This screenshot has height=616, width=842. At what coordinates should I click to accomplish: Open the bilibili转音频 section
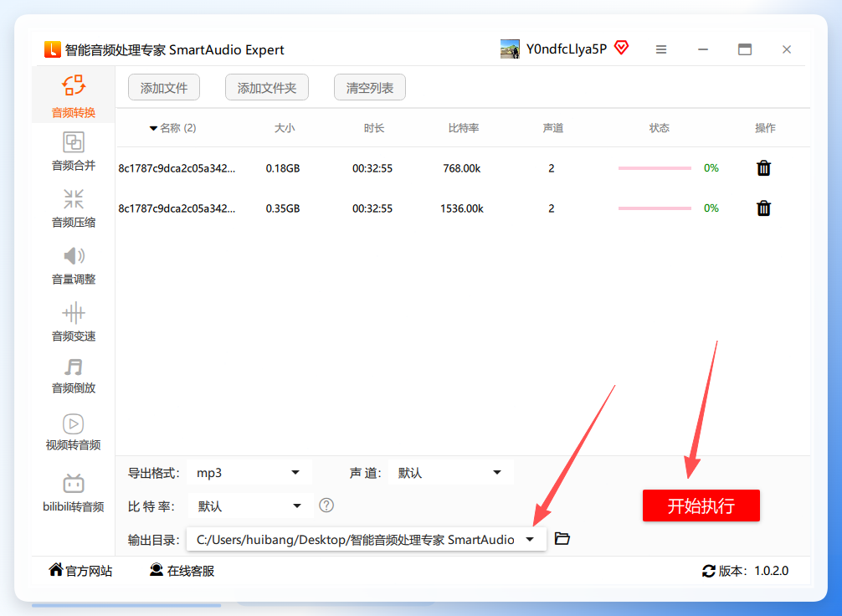pyautogui.click(x=74, y=492)
